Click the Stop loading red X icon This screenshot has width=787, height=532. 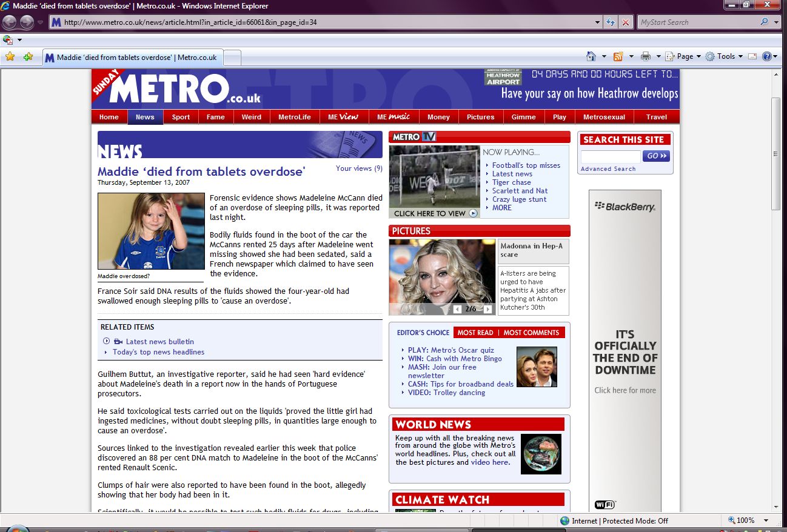pos(626,22)
